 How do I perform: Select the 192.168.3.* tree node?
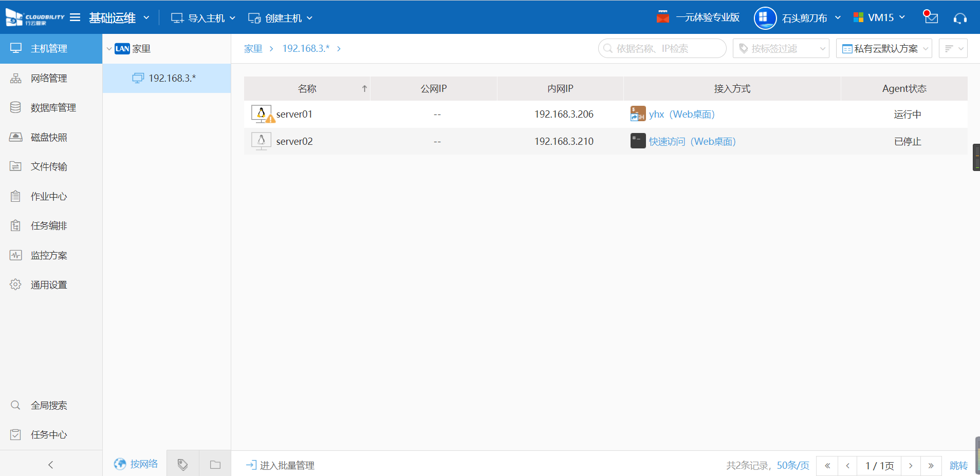tap(167, 78)
